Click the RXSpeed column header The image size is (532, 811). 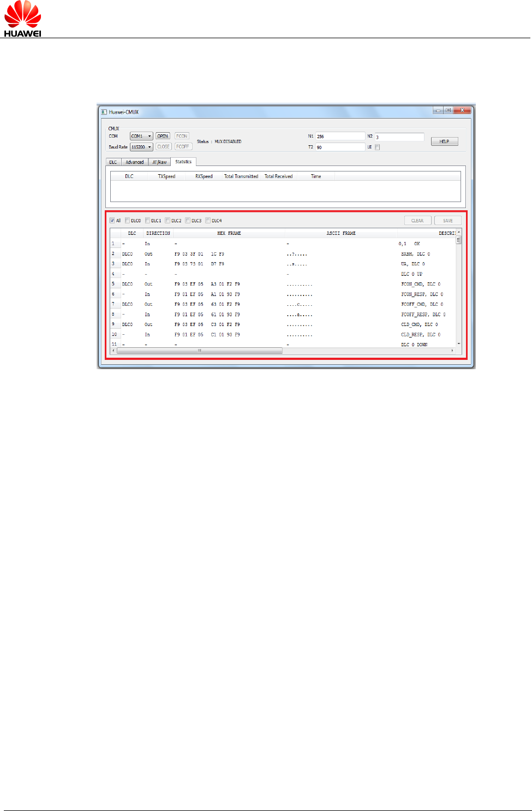(204, 176)
